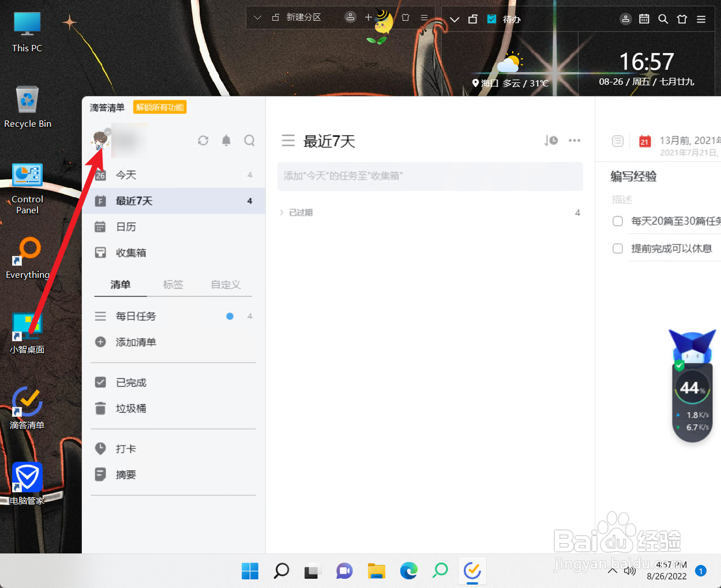Click the user icon in 待办 widget bar
Image resolution: width=721 pixels, height=588 pixels.
626,19
